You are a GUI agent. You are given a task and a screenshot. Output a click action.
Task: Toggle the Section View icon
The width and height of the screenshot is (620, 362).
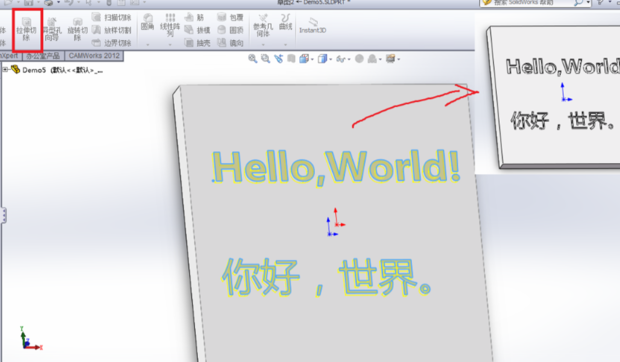(x=291, y=59)
